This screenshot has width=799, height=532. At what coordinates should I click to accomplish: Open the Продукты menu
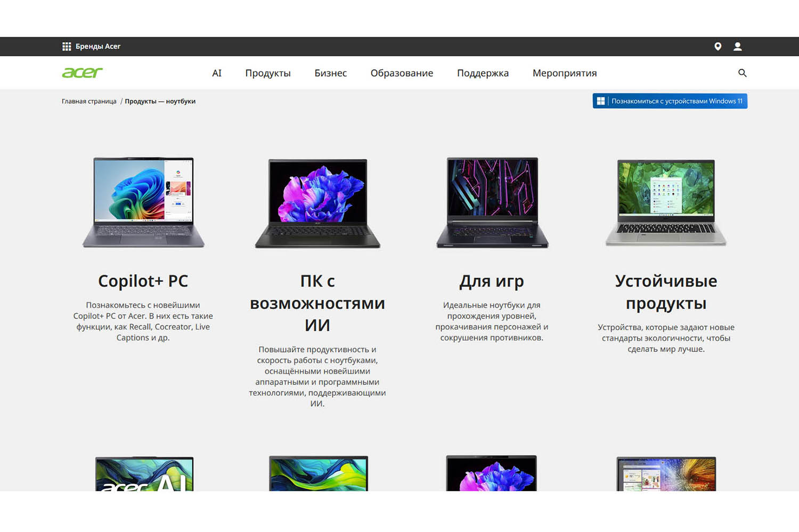(267, 73)
